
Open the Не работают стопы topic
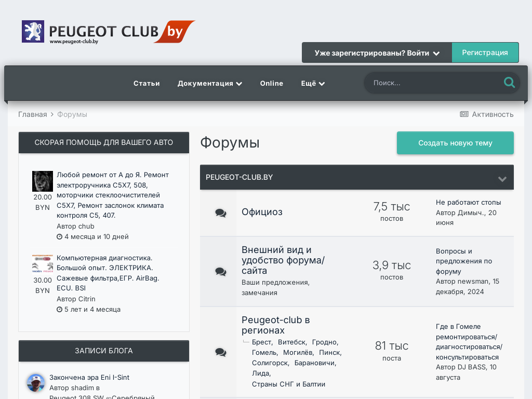tap(468, 202)
